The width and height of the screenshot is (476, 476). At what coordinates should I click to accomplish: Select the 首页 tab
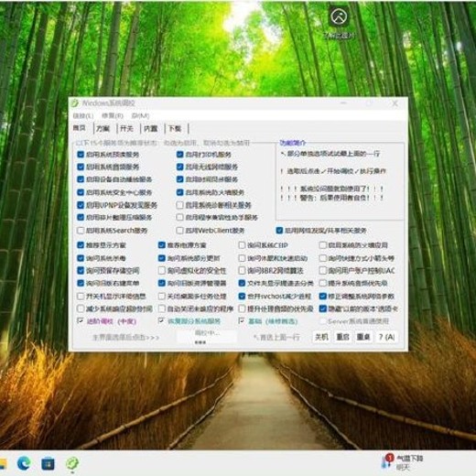(x=80, y=128)
